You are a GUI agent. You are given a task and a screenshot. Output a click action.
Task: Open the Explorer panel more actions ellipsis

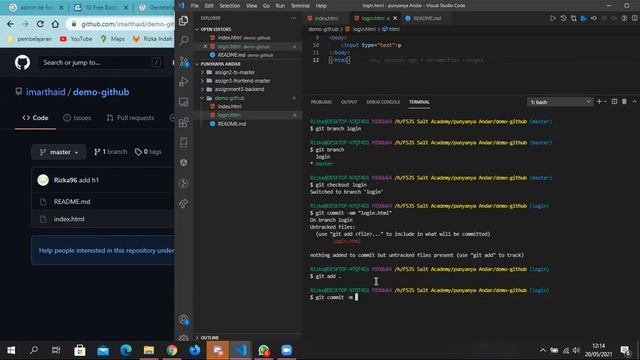[x=293, y=18]
